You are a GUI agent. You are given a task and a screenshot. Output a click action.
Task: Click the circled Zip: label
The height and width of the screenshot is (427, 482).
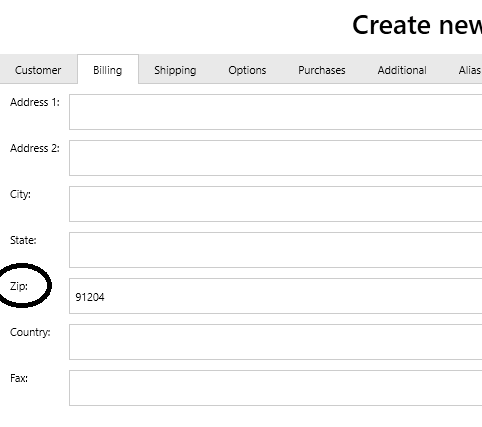coord(19,286)
